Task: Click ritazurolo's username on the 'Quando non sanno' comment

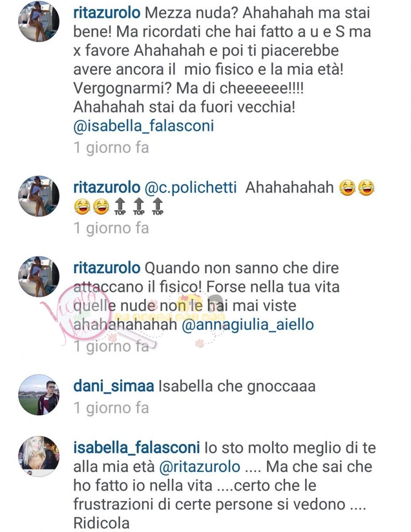Action: click(106, 268)
